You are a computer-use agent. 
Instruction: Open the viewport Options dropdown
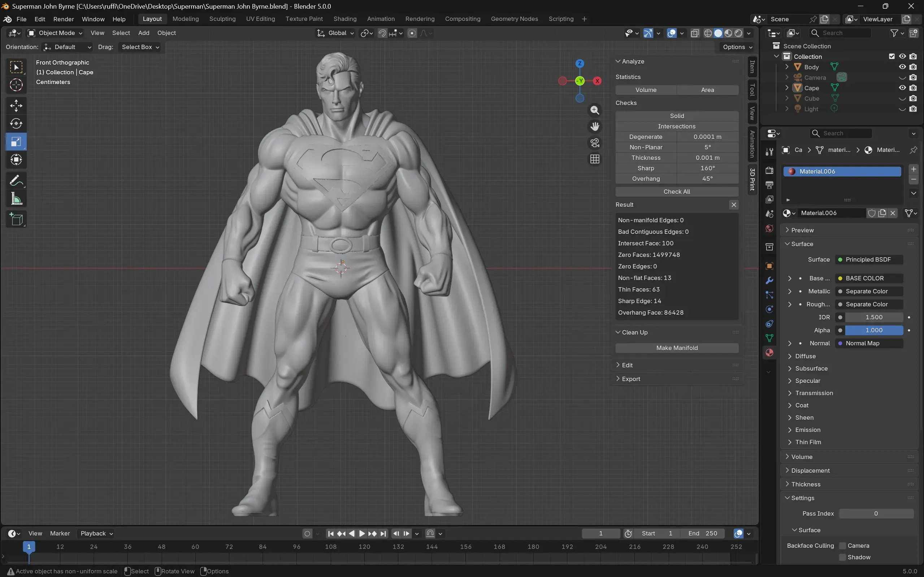pyautogui.click(x=737, y=47)
